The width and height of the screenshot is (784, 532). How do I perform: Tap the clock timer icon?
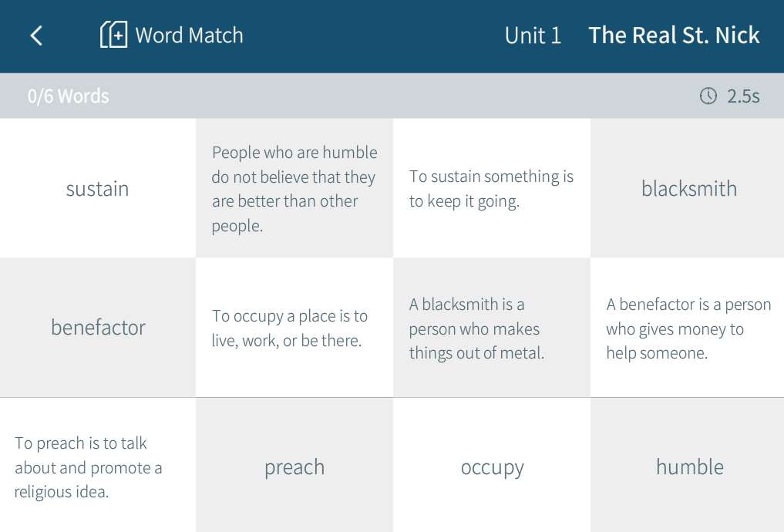pyautogui.click(x=708, y=96)
